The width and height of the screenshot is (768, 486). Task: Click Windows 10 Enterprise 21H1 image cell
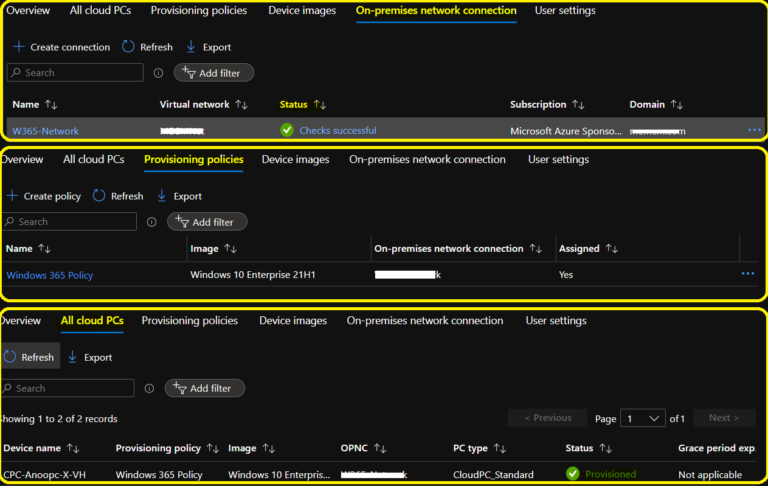pyautogui.click(x=253, y=274)
